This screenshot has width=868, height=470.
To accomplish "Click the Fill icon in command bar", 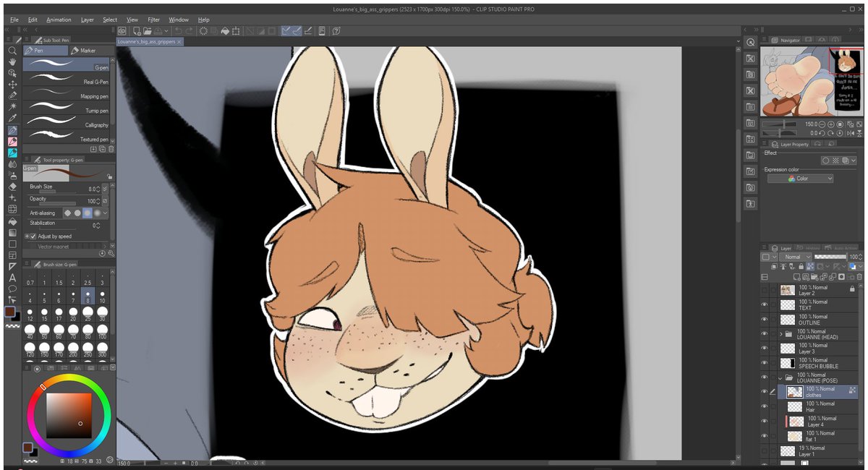I will click(225, 31).
